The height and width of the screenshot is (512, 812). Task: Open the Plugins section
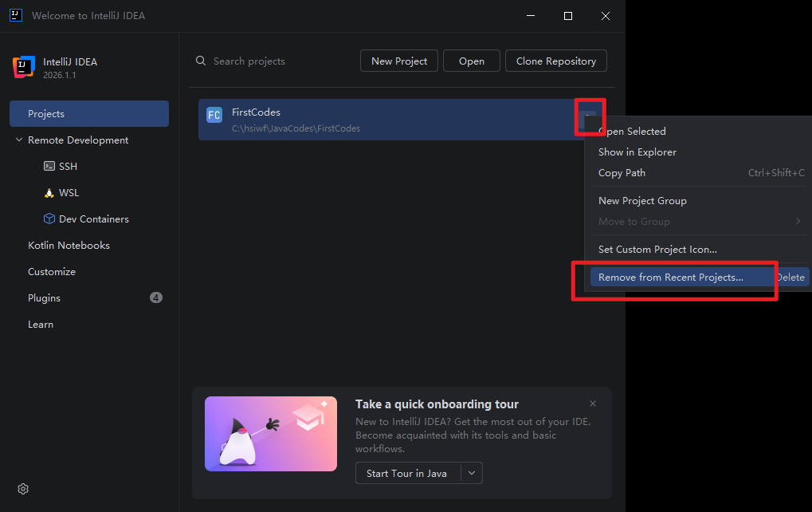click(x=44, y=298)
